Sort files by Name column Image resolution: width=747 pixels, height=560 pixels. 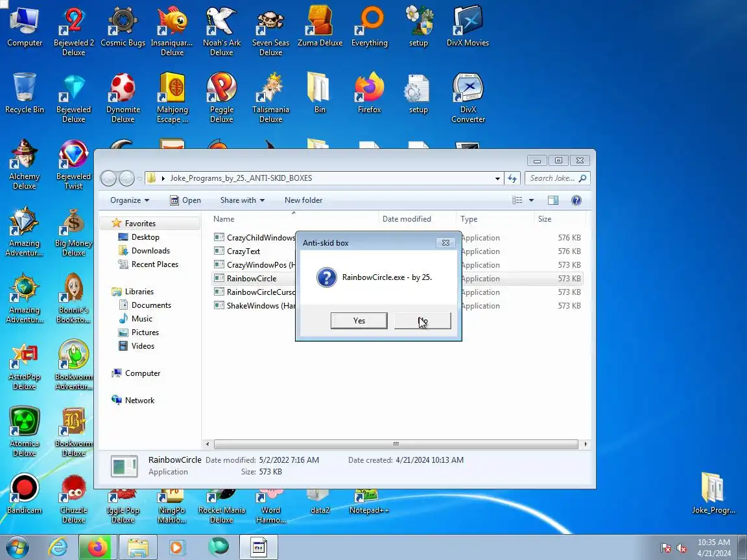294,219
